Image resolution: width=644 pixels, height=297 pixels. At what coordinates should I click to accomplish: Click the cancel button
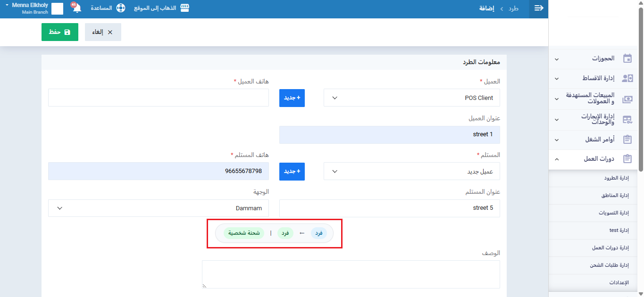(103, 32)
